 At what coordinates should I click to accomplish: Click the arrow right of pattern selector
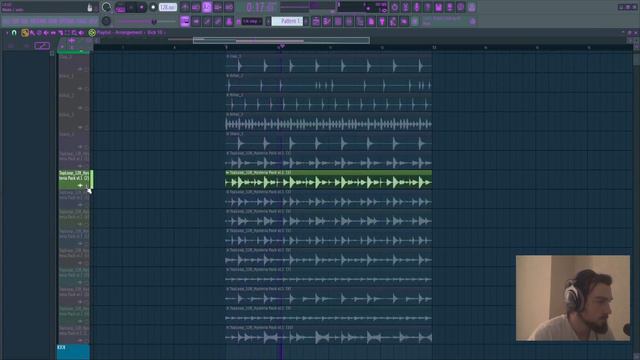[x=307, y=21]
